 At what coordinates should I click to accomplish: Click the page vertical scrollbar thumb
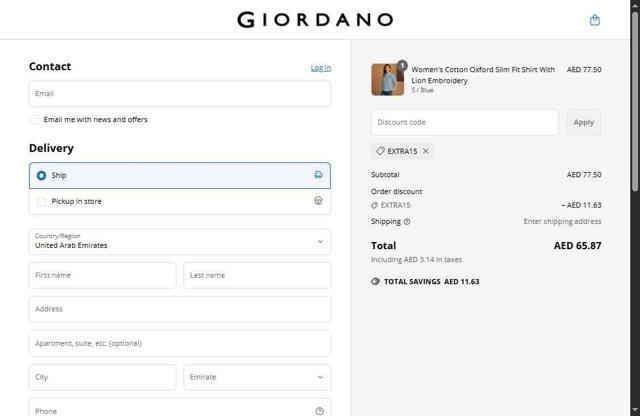pyautogui.click(x=635, y=100)
